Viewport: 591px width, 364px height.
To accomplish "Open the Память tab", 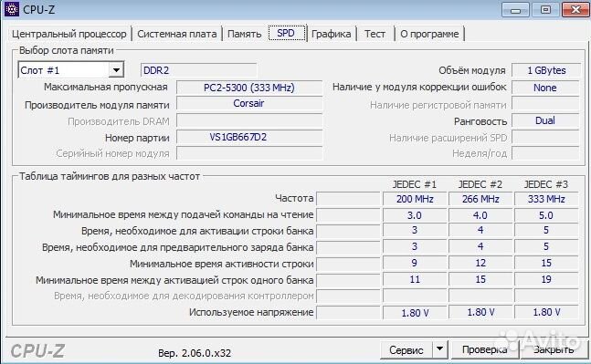I will click(244, 34).
